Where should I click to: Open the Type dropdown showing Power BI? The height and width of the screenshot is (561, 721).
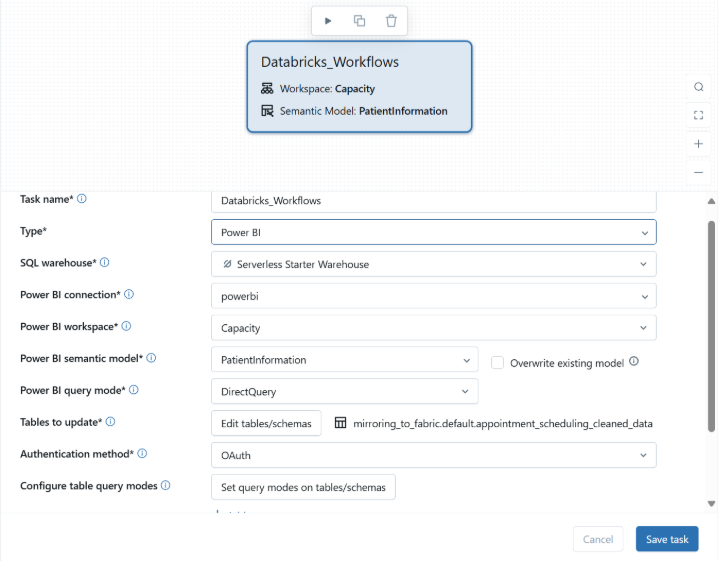[x=434, y=232]
